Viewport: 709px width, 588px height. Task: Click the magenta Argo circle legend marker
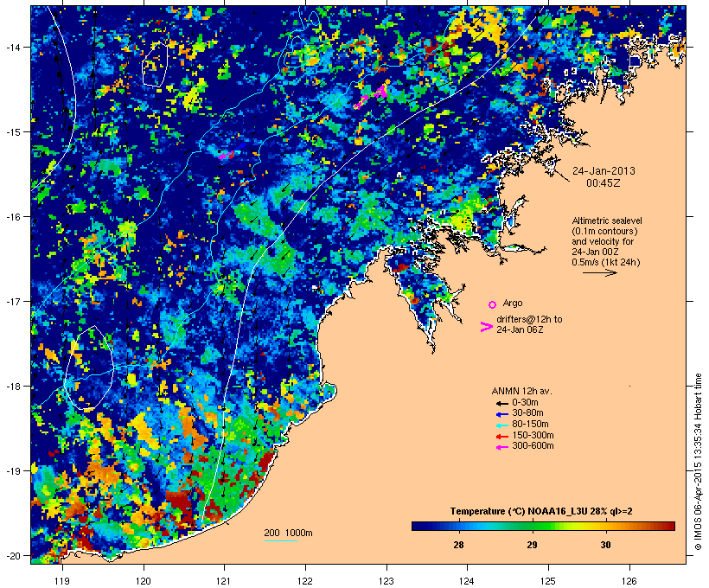[493, 304]
